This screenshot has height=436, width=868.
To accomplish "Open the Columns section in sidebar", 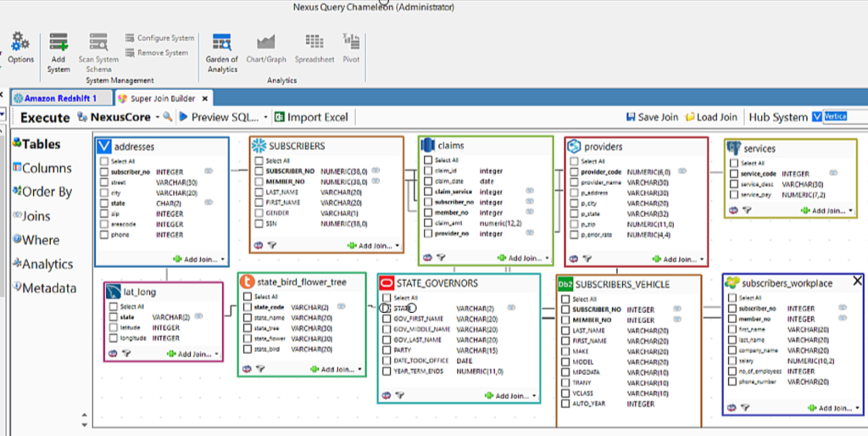I will (x=42, y=168).
